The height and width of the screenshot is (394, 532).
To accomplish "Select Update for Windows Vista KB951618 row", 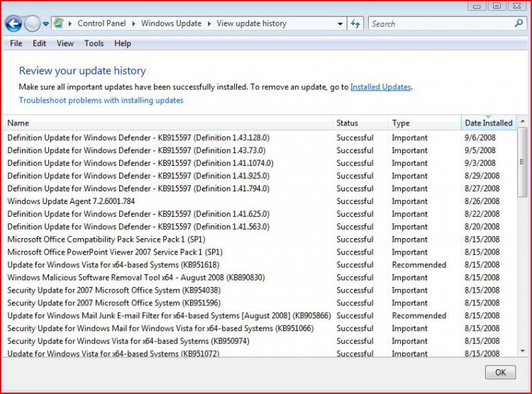I will pos(260,265).
